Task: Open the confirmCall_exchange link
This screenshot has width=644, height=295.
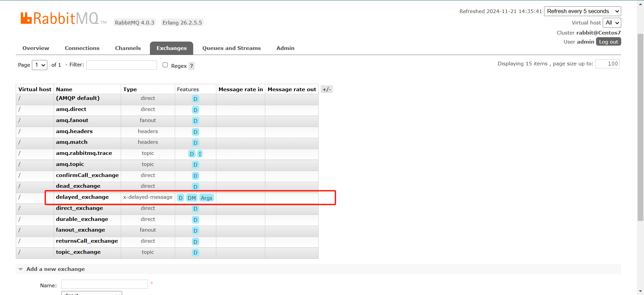Action: [x=87, y=175]
